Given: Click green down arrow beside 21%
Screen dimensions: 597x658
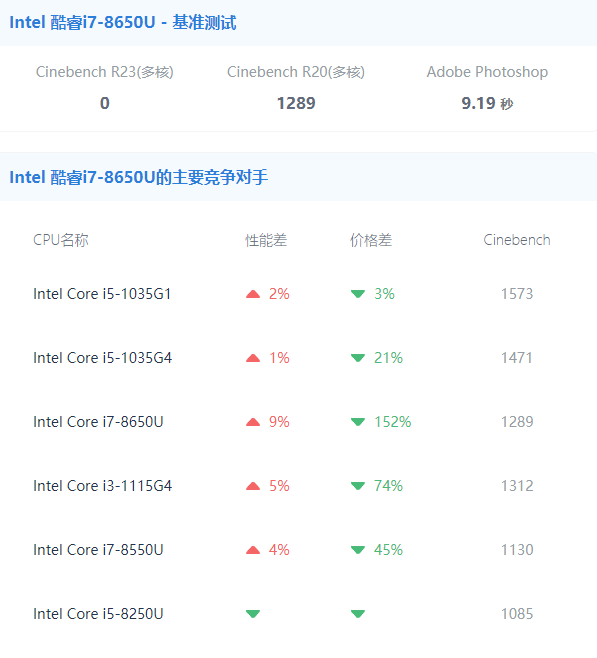Looking at the screenshot, I should (x=358, y=358).
